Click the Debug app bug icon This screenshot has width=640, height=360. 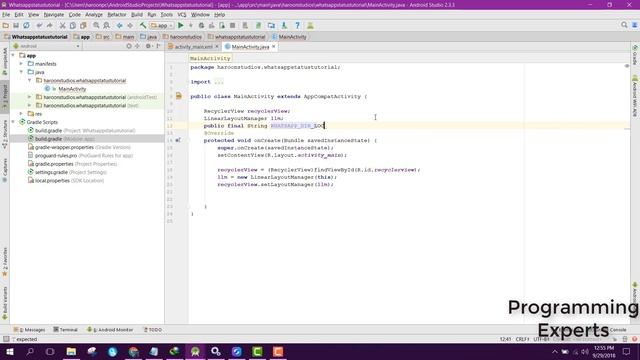tap(201, 25)
